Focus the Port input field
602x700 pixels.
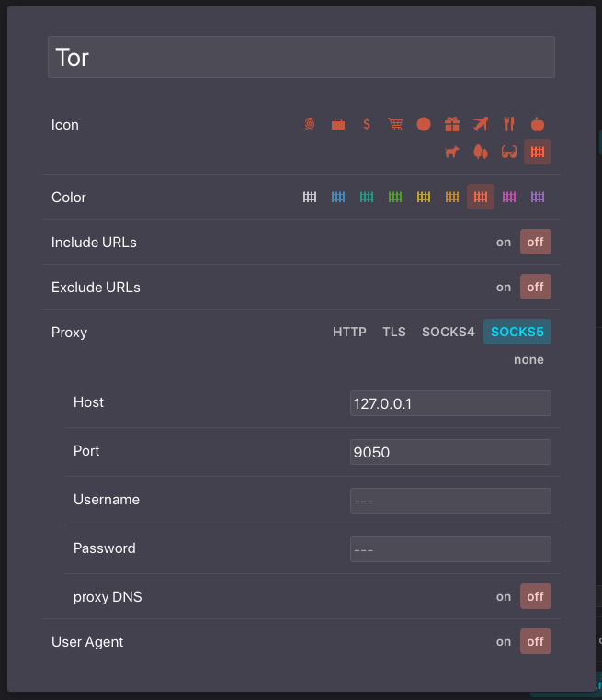[450, 452]
